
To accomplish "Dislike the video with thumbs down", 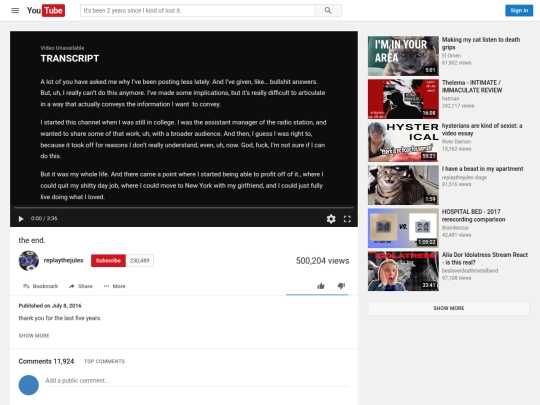I will pyautogui.click(x=341, y=286).
